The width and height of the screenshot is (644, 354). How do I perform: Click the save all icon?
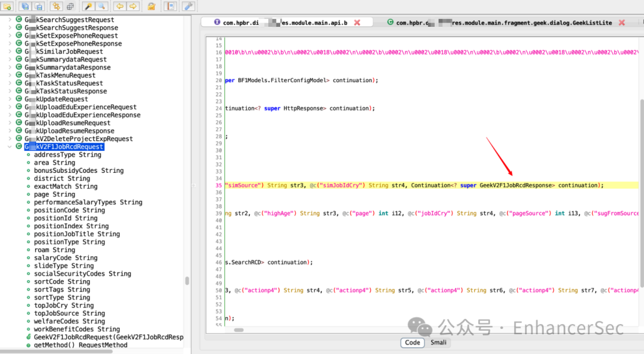click(x=25, y=6)
